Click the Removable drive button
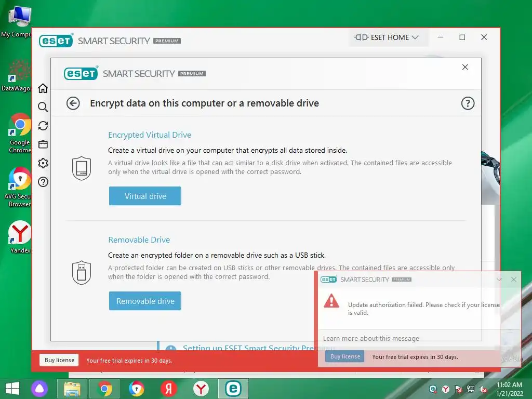This screenshot has width=532, height=399. 145,301
